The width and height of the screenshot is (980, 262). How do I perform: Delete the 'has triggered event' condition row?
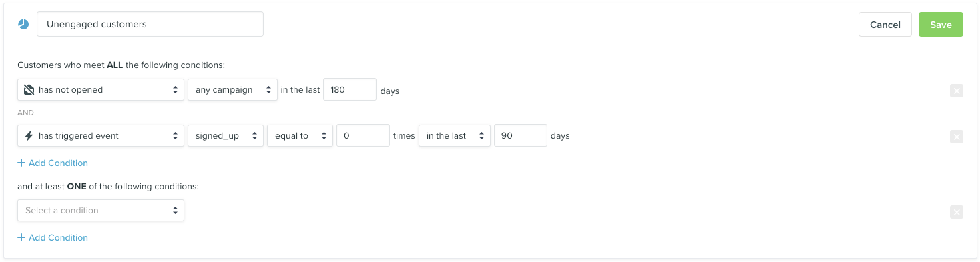point(956,137)
